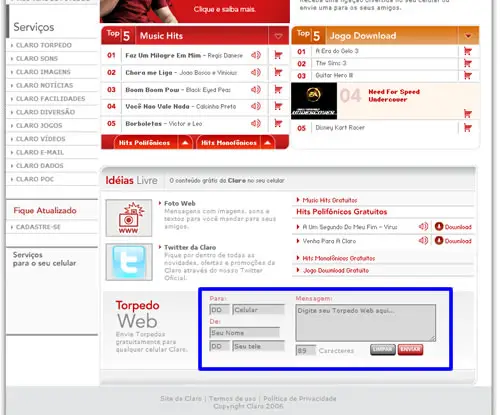Download Venha Para A Claro ringtone
Screen dimensions: 500x415
click(453, 241)
